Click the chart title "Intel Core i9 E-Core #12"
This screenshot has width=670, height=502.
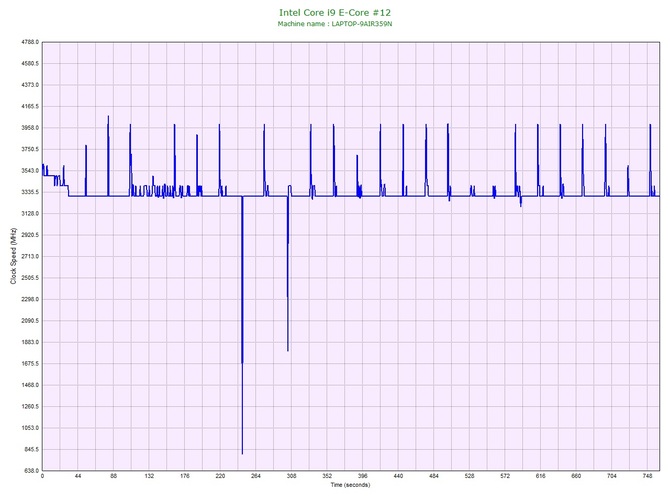335,12
